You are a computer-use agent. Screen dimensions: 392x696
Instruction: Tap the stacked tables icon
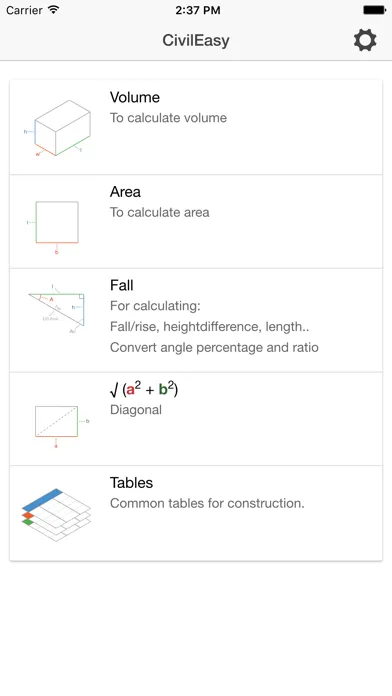(x=56, y=514)
